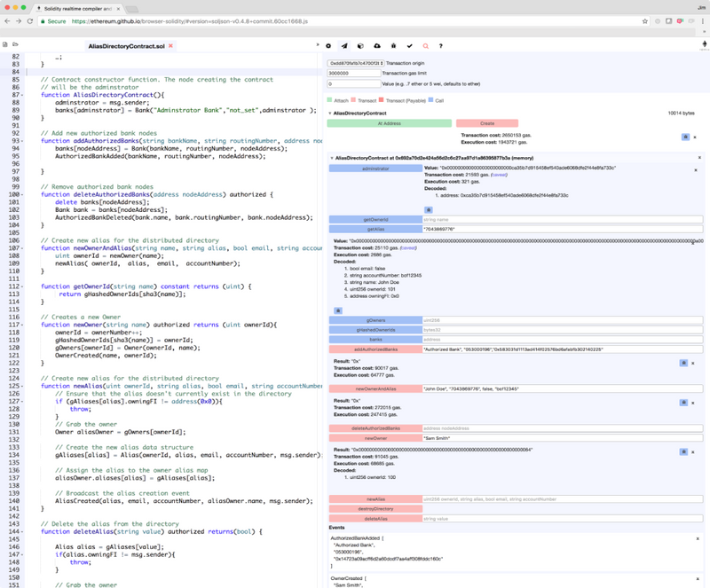Click the browser address bar URL
Screen dimensions: 710x588
tap(190, 21)
